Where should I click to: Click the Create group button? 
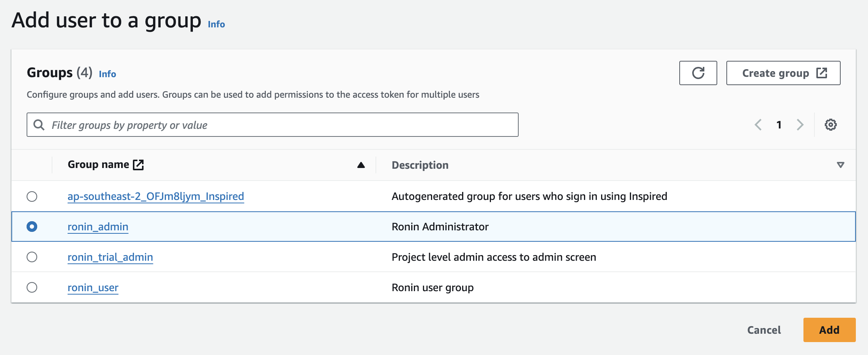point(783,73)
